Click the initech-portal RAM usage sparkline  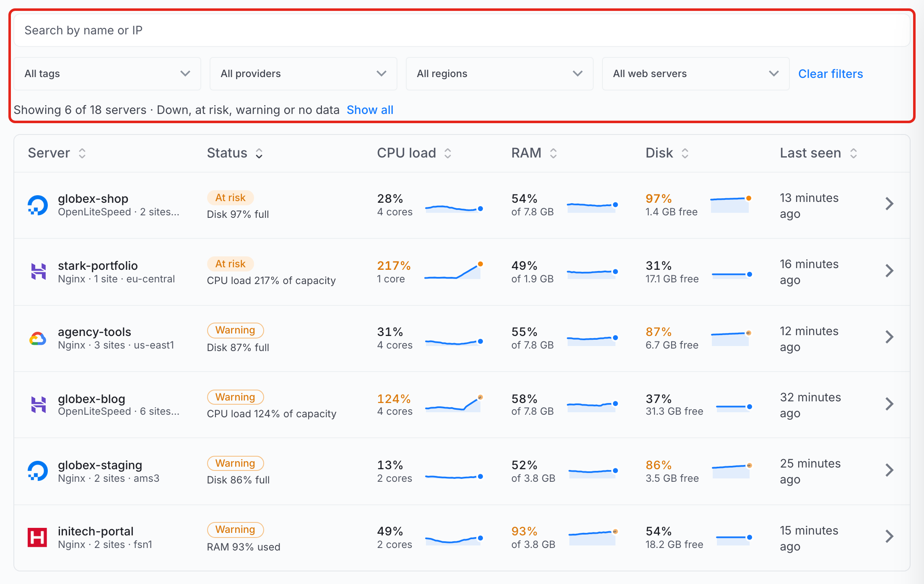(593, 537)
